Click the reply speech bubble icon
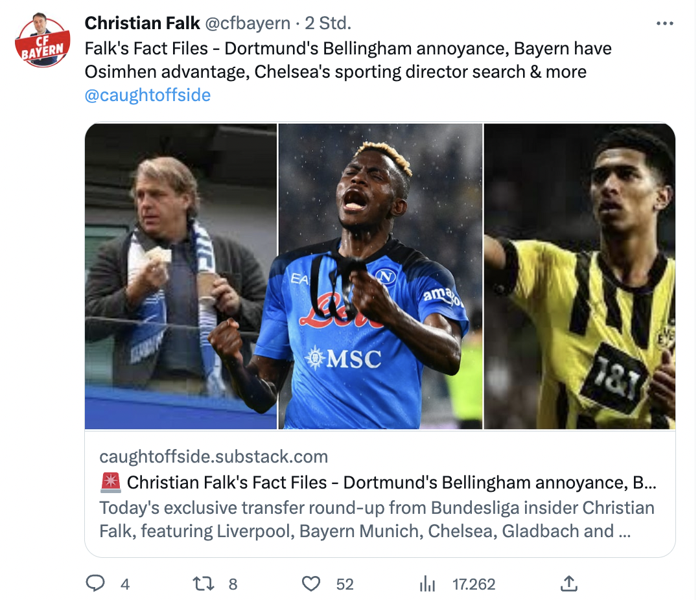The height and width of the screenshot is (600, 700). (95, 584)
